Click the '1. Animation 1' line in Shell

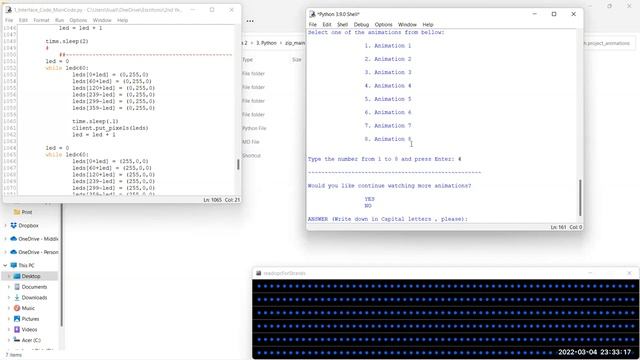tap(388, 46)
